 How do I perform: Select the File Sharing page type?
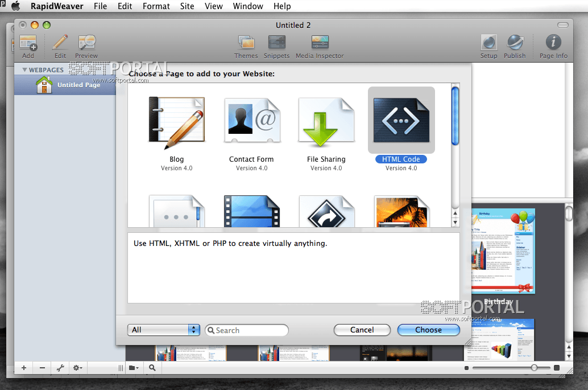tap(326, 122)
